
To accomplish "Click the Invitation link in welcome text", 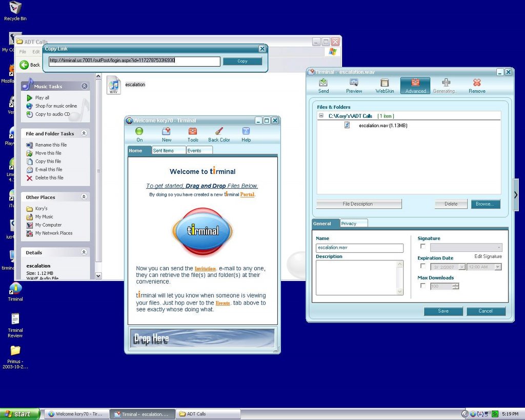I will [205, 269].
